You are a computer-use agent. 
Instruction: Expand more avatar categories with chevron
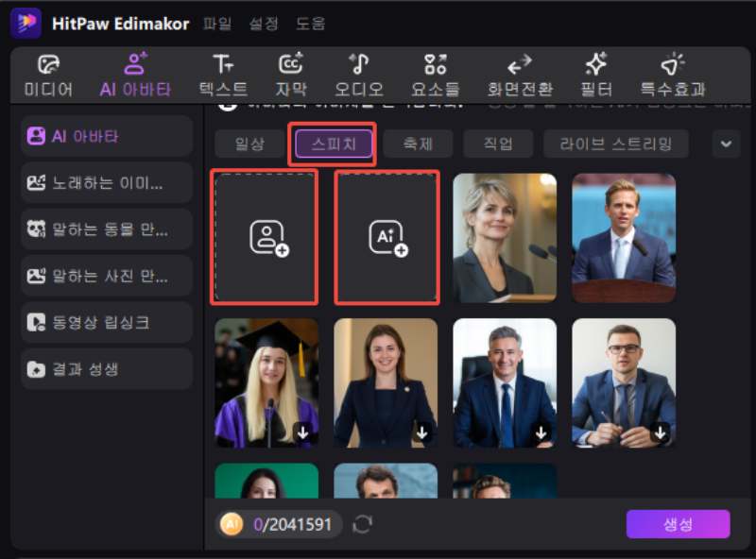[726, 144]
